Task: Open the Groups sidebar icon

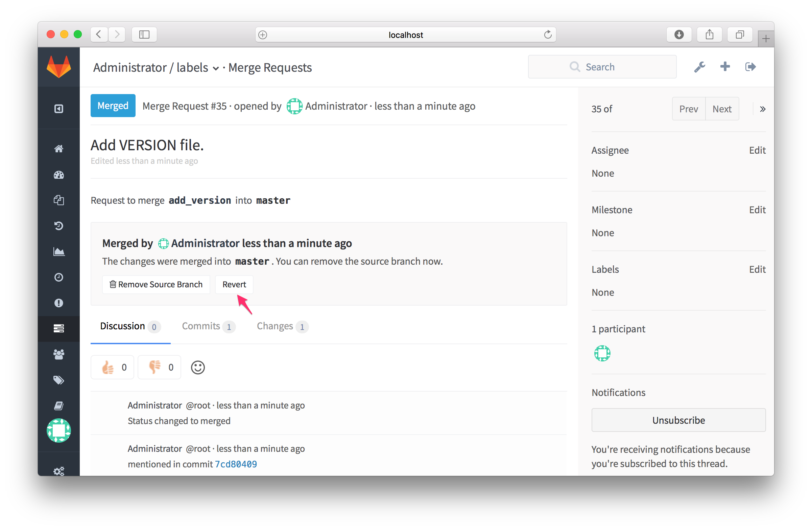Action: click(58, 354)
